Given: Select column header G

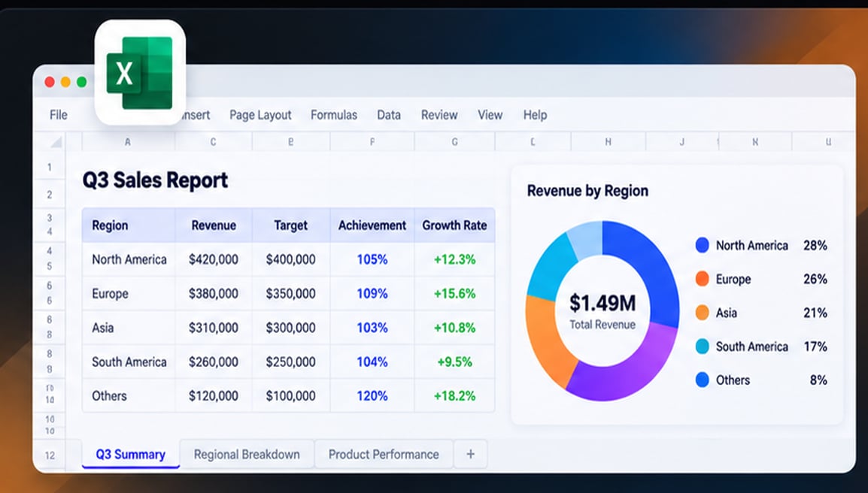Looking at the screenshot, I should [454, 142].
